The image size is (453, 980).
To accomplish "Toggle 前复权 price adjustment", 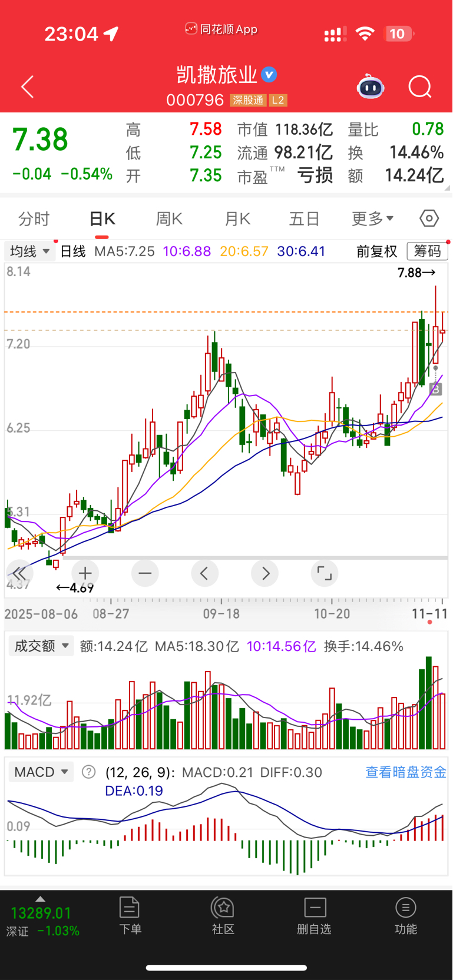I will (x=377, y=251).
